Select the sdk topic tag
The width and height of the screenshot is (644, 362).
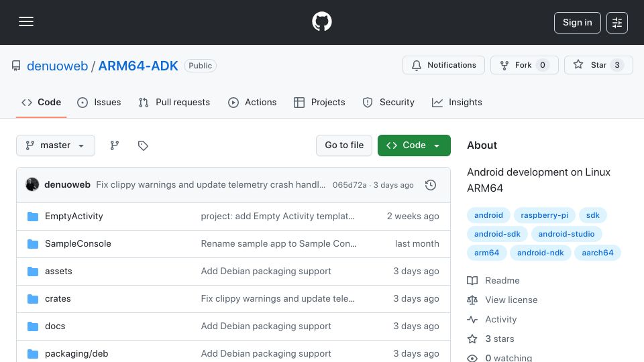(592, 215)
